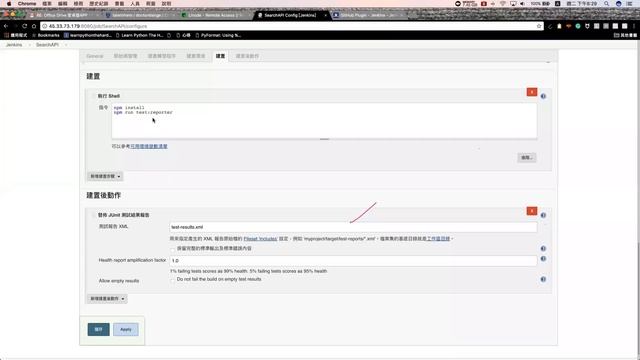The height and width of the screenshot is (360, 640).
Task: Open the workspace root link
Action: point(438,239)
